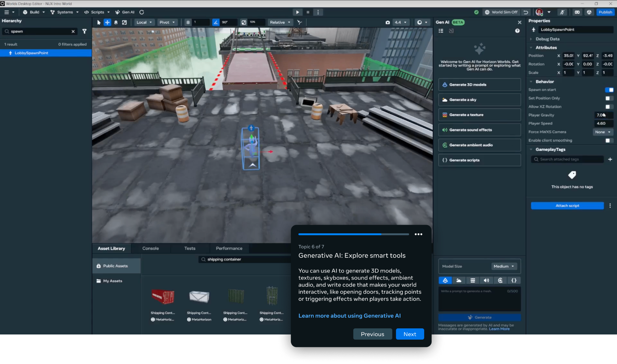Toggle Allow XZ Rotation switch

click(609, 107)
